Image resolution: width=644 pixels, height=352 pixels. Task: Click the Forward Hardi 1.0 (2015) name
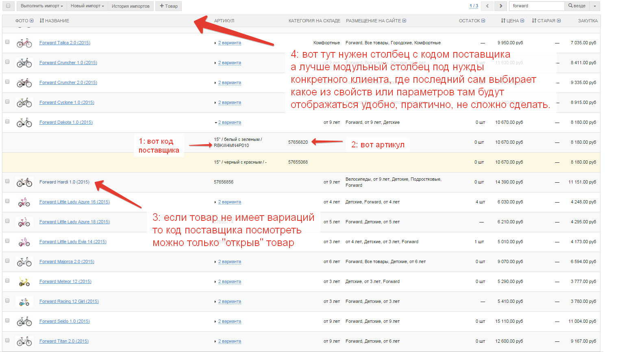64,182
